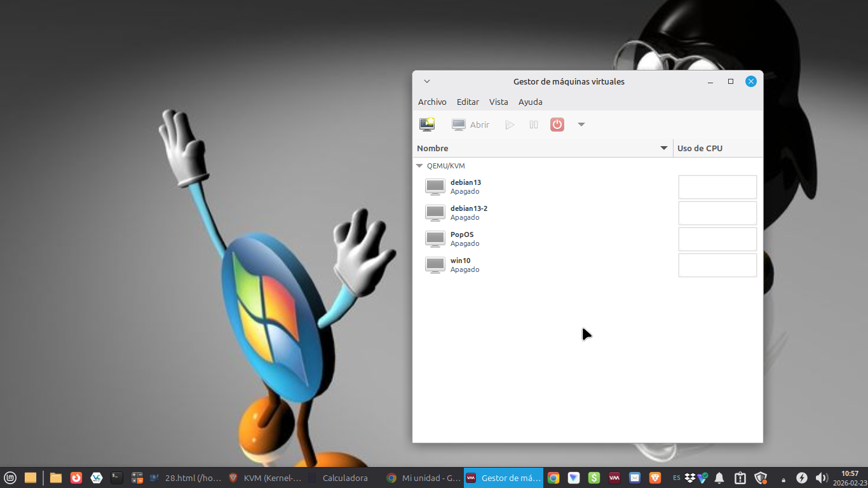Screen dimensions: 868x488
Task: Open the Vista menu
Action: click(498, 102)
